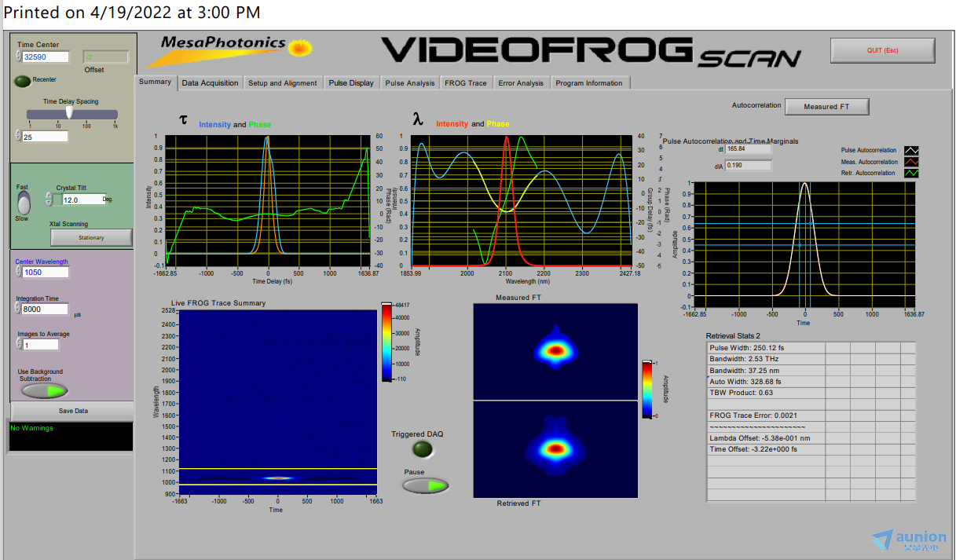This screenshot has width=956, height=560.
Task: Click the Center Wavelength stepper arrows
Action: click(x=19, y=273)
